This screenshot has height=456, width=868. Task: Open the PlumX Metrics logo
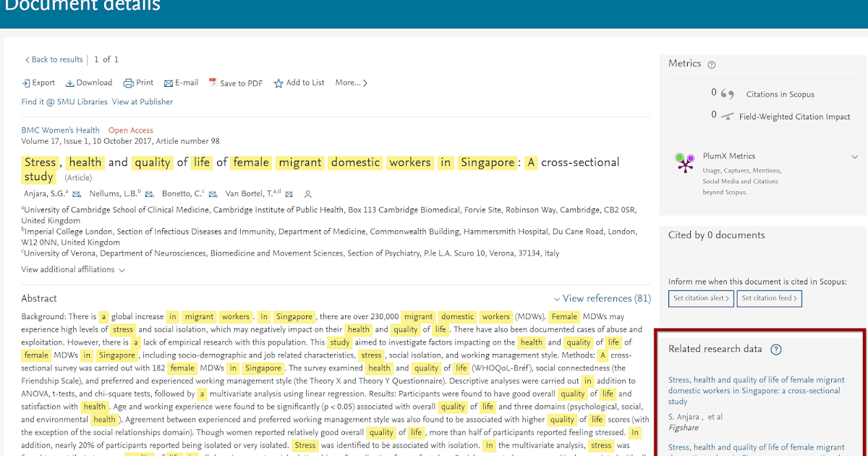pyautogui.click(x=684, y=162)
